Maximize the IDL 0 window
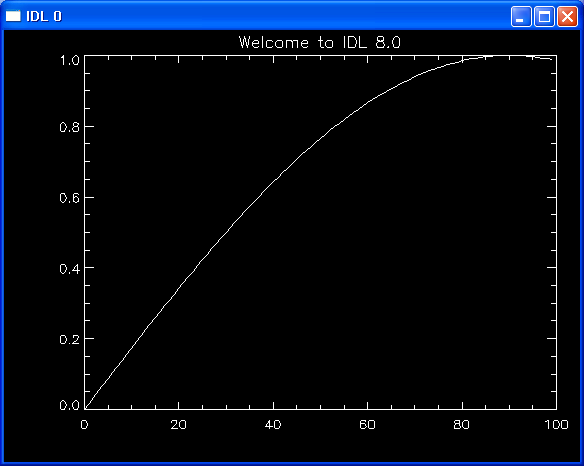 click(x=544, y=16)
